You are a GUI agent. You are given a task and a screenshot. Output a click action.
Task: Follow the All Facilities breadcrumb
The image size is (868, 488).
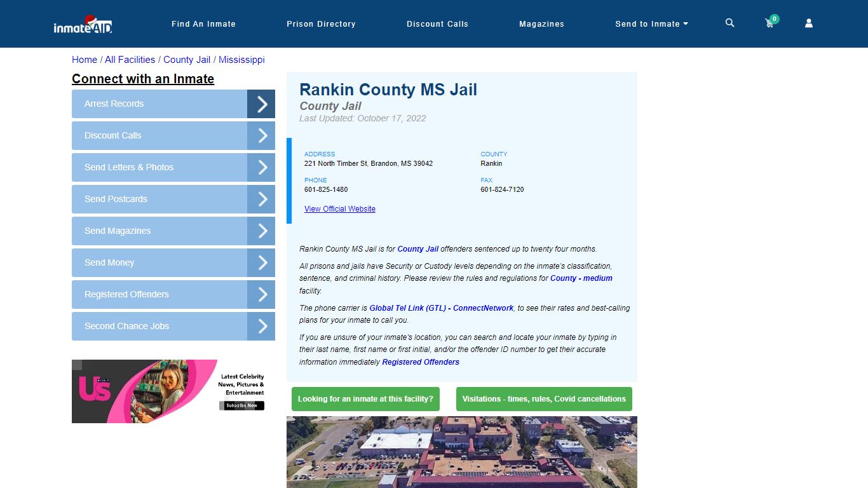[130, 60]
